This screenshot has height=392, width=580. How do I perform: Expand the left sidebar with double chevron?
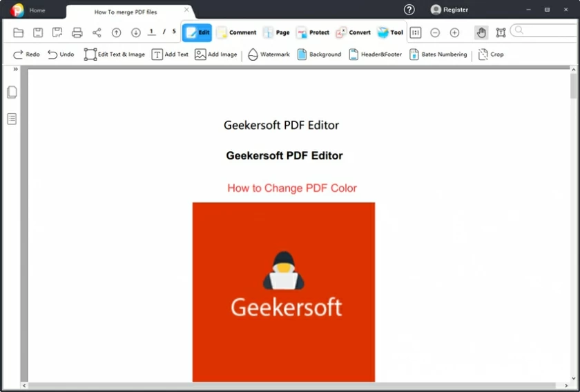tap(15, 69)
